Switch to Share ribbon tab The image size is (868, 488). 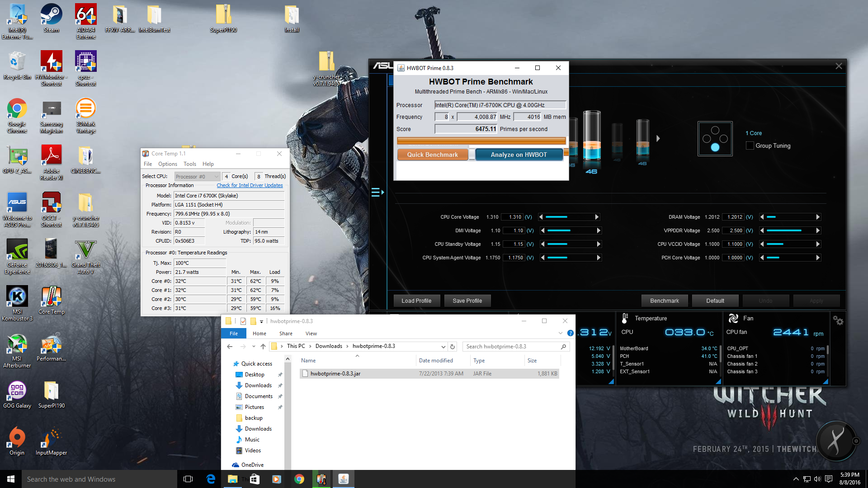pos(286,333)
